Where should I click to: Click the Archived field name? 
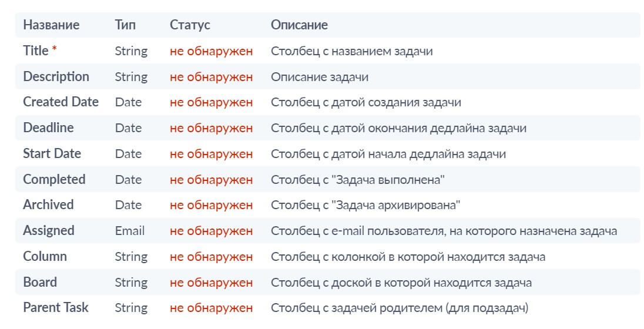pos(48,204)
